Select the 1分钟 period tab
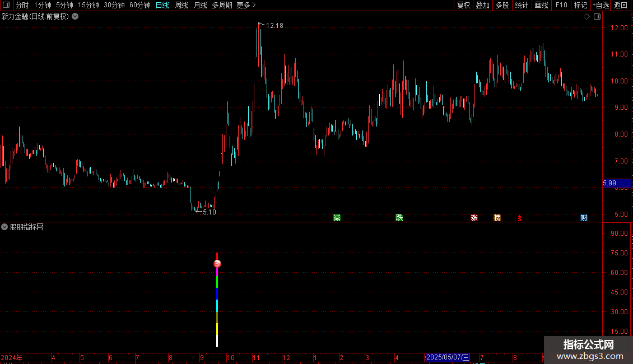This screenshot has width=633, height=364. [x=43, y=5]
